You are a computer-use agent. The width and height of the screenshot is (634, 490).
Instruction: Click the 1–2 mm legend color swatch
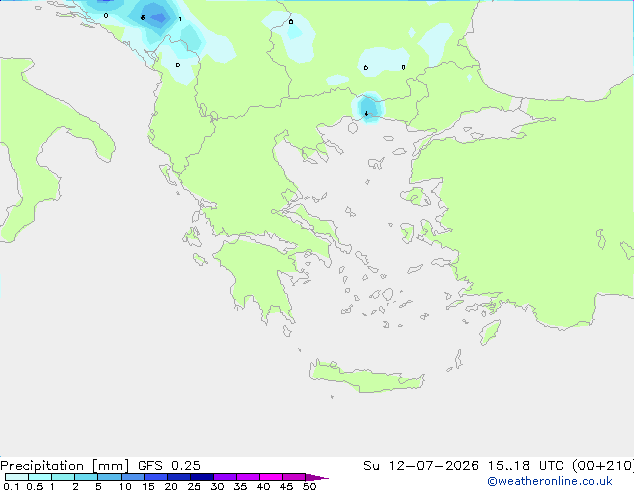coord(63,477)
